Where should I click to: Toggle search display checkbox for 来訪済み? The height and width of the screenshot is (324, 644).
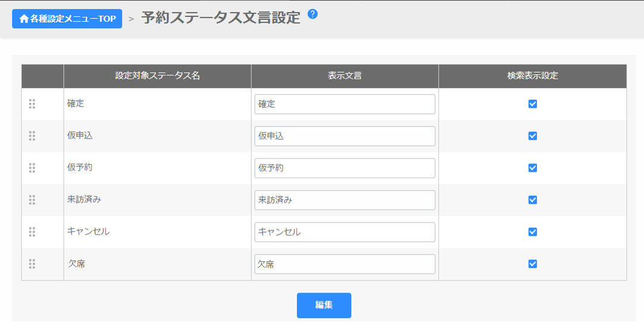[533, 200]
